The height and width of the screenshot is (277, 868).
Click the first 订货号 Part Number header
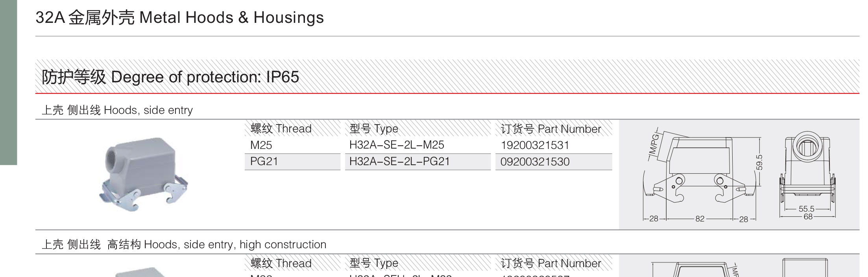551,128
